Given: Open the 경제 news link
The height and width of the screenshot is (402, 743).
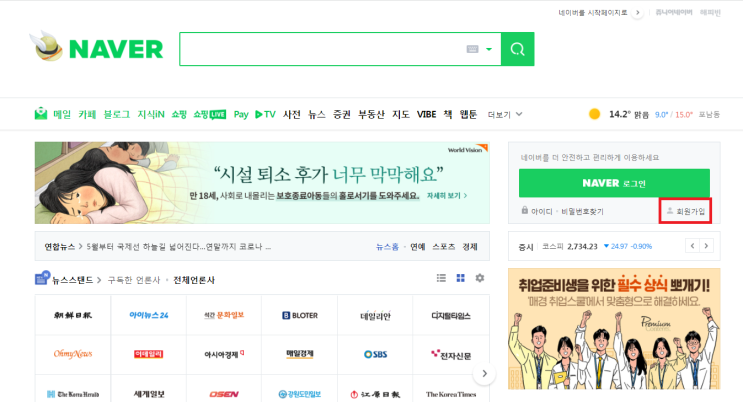Looking at the screenshot, I should 470,247.
